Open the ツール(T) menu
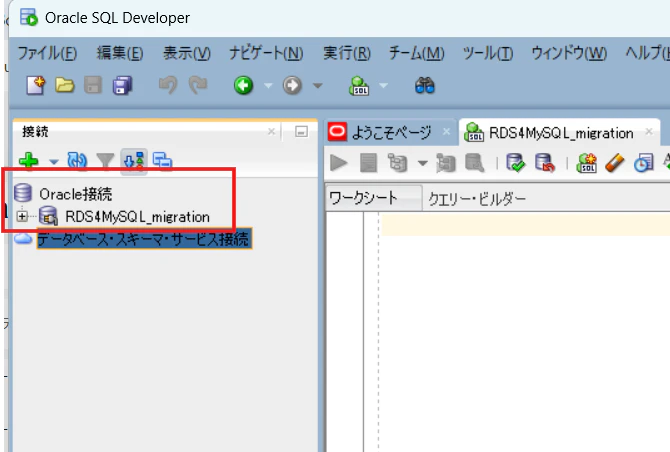670x452 pixels. (x=488, y=53)
